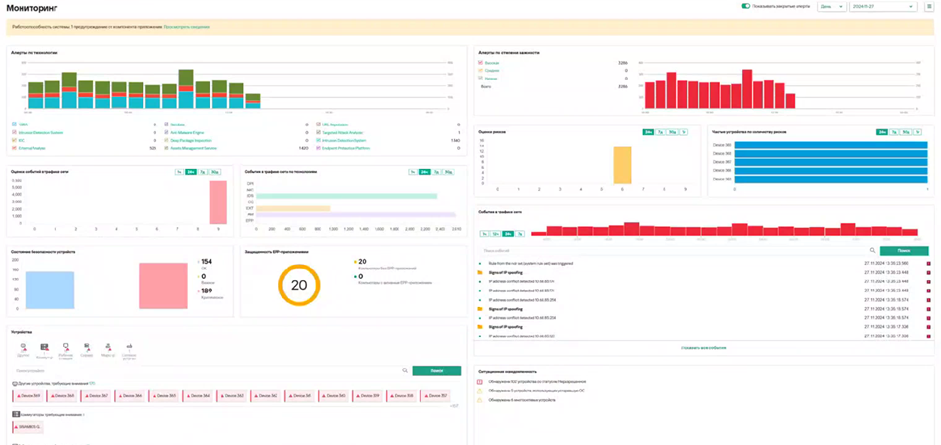The width and height of the screenshot is (941, 445).
Task: Uncheck the Высокая severity checkbox
Action: pos(480,62)
